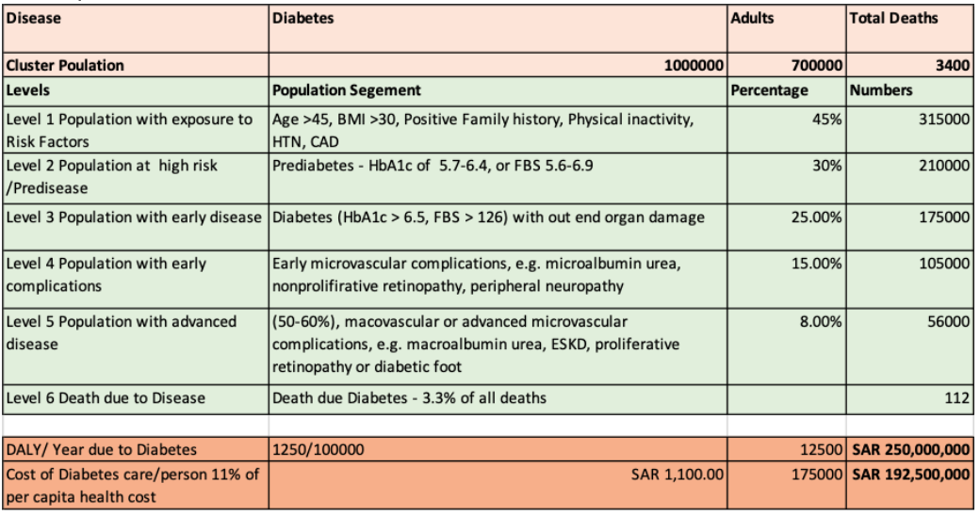This screenshot has width=980, height=515.
Task: Click the SAR 250,000,000 cell
Action: 909,449
